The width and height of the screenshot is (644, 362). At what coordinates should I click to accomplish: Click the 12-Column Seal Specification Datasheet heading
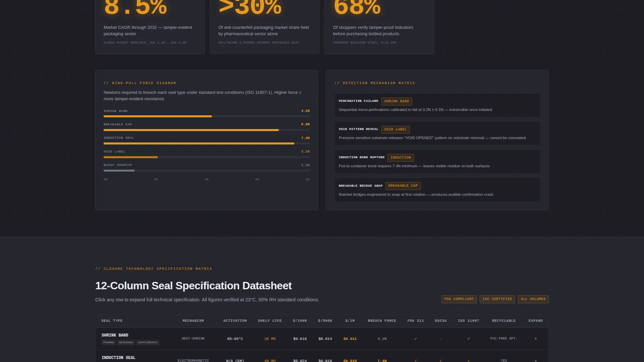[x=194, y=286]
